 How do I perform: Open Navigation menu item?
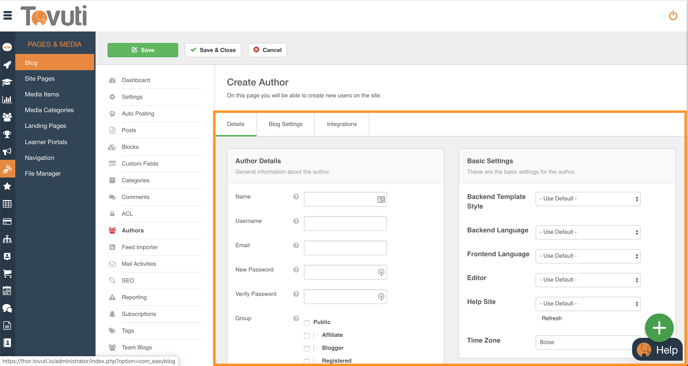(39, 158)
